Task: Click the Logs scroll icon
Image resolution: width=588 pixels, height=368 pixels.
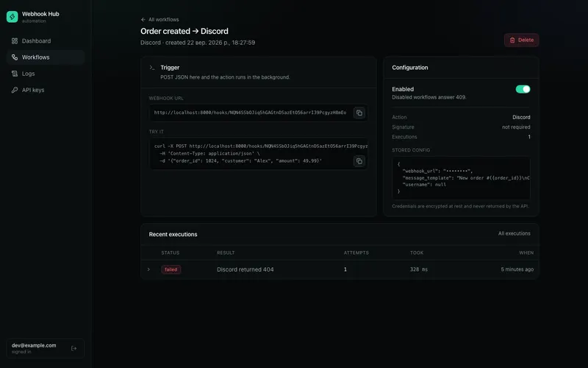Action: tap(15, 74)
